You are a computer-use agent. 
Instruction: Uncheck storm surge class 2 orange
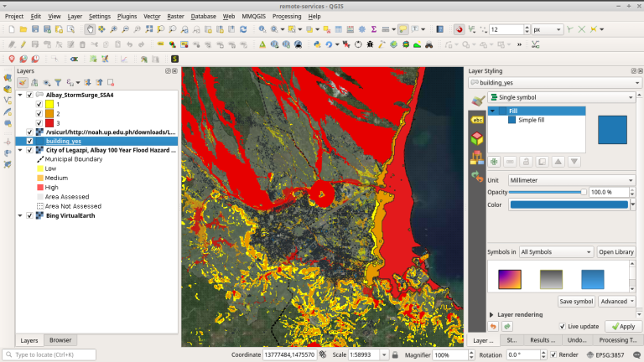pyautogui.click(x=39, y=114)
